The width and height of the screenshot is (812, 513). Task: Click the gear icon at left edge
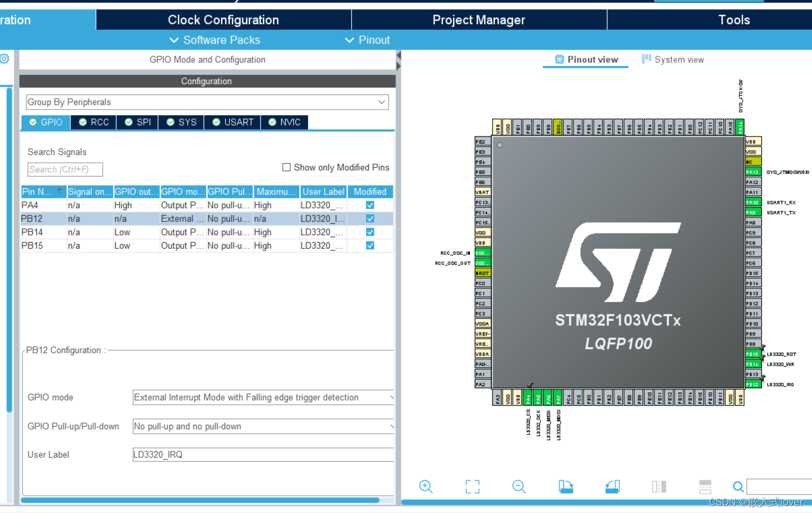point(4,59)
